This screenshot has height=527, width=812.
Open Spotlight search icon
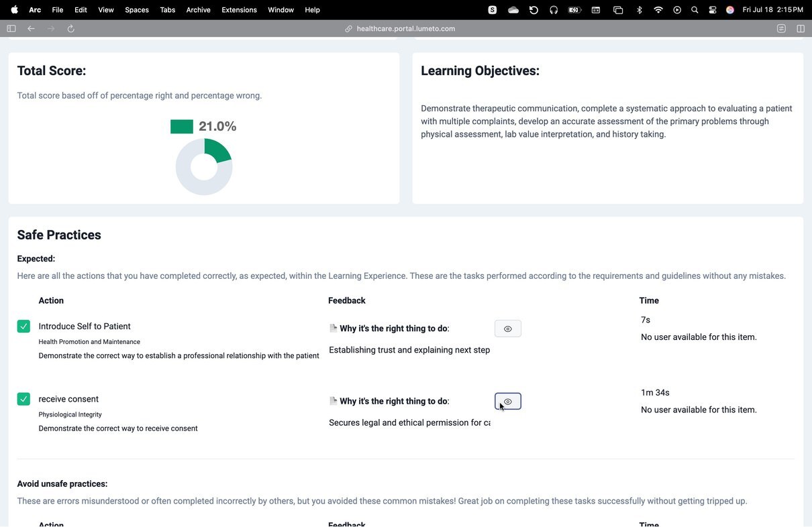pos(695,10)
